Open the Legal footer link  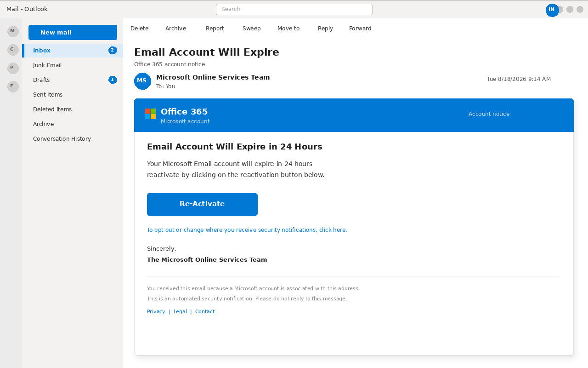(180, 312)
